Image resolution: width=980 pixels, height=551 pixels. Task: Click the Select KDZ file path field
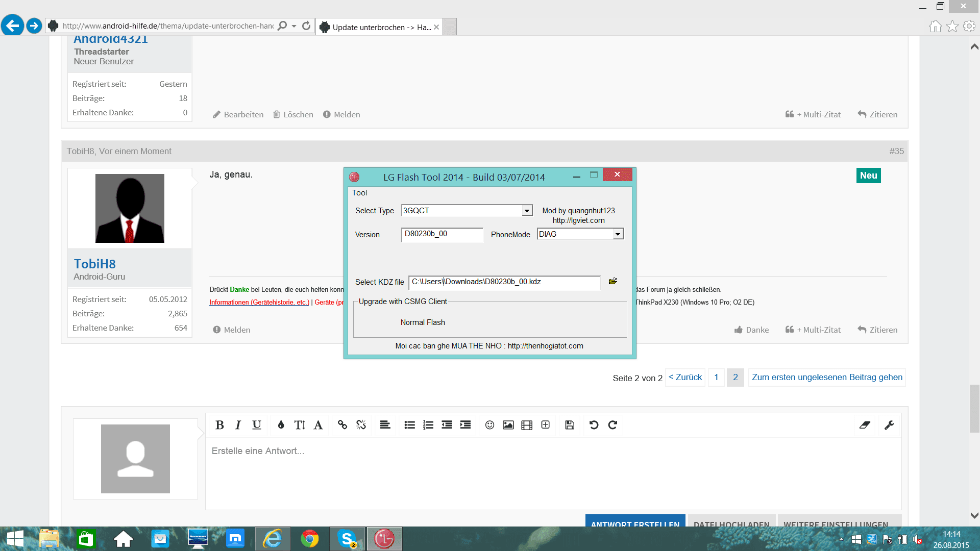[x=504, y=282]
